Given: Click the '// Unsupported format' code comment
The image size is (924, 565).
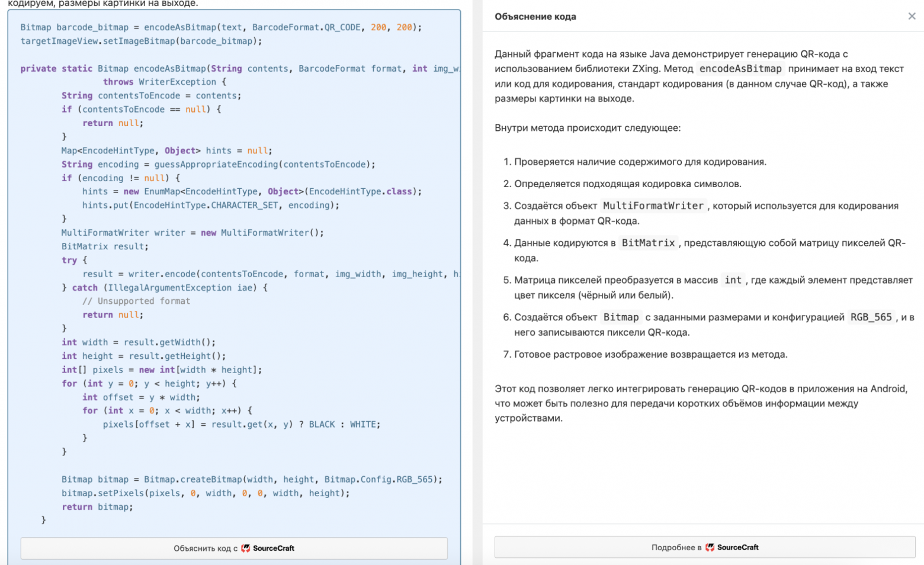Looking at the screenshot, I should [136, 301].
